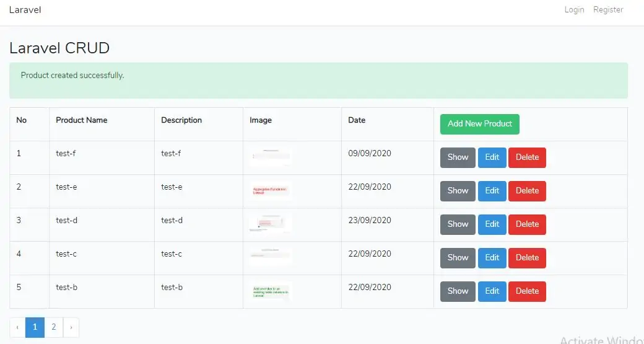
Task: Select the test-e row's 22/09/2020 date
Action: pyautogui.click(x=370, y=187)
